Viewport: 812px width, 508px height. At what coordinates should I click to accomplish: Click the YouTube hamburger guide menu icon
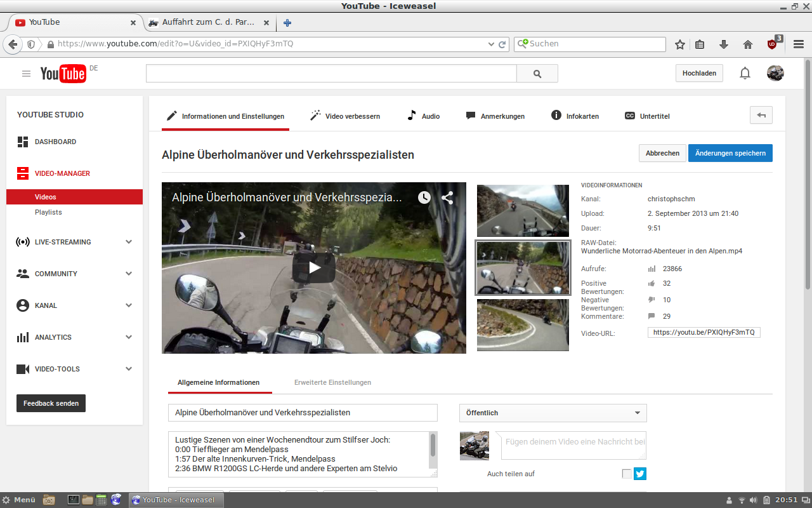coord(26,74)
